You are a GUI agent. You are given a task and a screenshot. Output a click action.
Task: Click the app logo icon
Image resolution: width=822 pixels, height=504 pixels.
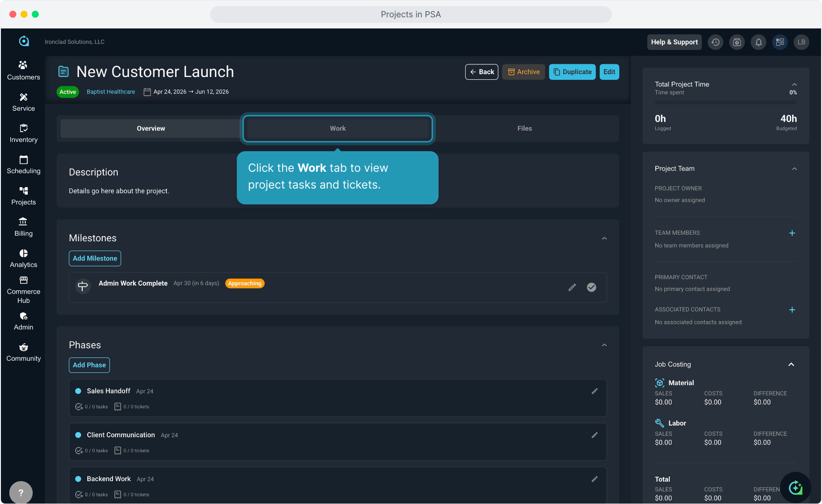[x=24, y=42]
